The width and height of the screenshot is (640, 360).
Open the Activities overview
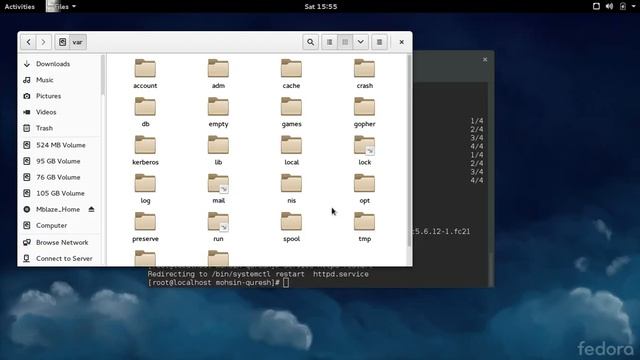(x=20, y=7)
